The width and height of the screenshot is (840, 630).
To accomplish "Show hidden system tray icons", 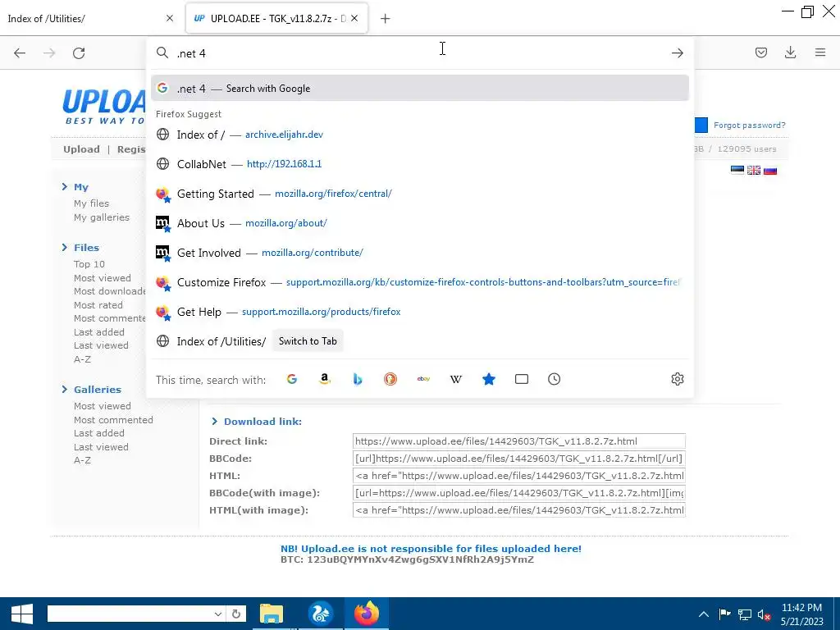I will (x=704, y=614).
